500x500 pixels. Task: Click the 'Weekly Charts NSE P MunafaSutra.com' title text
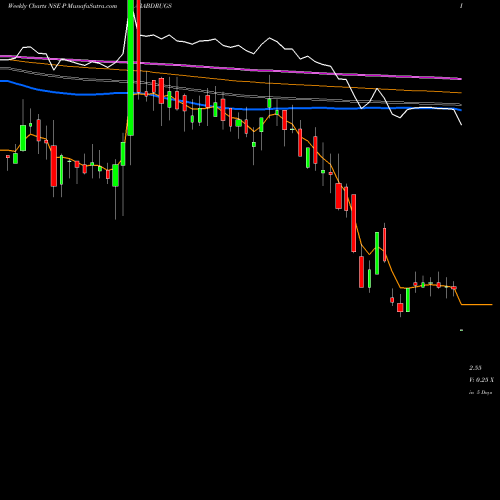click(x=62, y=6)
